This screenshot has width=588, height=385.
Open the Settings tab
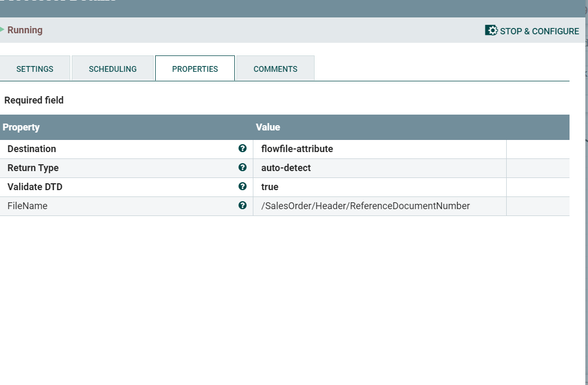coord(34,69)
